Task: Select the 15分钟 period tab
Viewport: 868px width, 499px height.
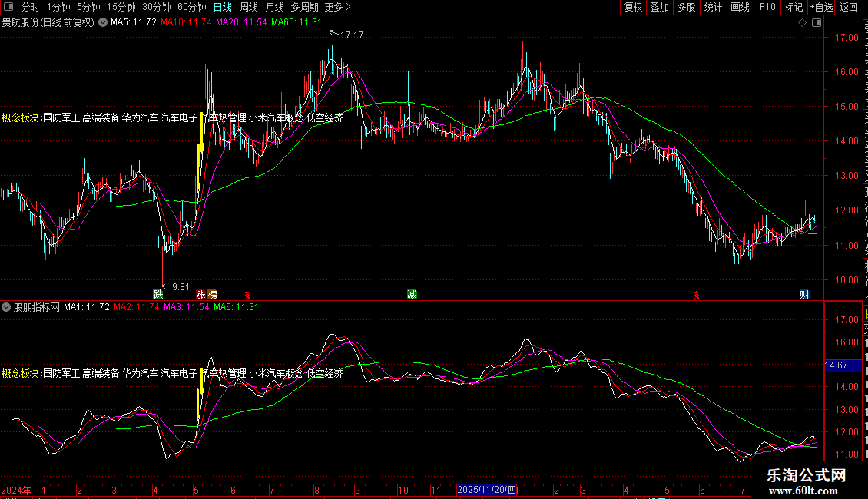Action: [x=121, y=7]
